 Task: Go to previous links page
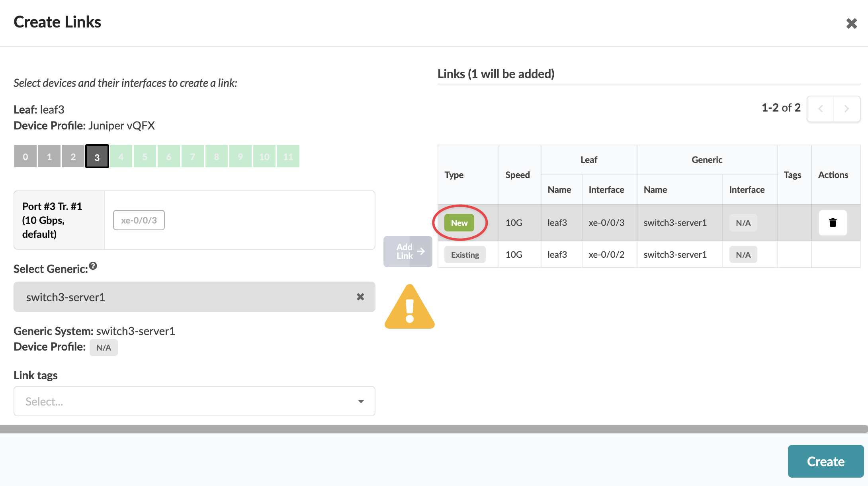pos(820,109)
